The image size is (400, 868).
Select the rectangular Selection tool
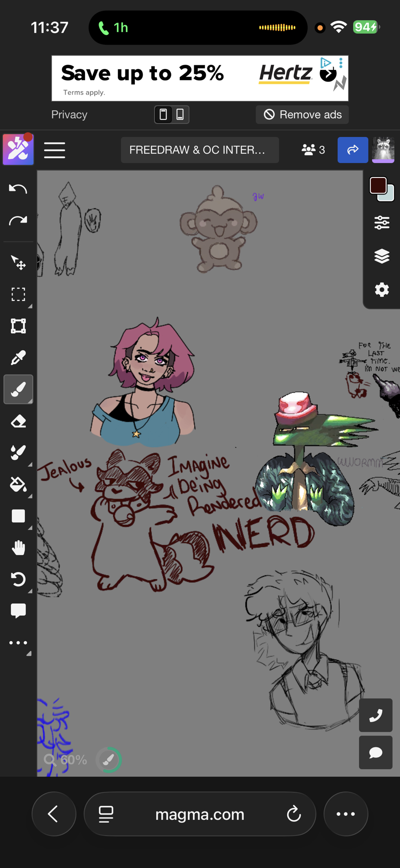(18, 294)
